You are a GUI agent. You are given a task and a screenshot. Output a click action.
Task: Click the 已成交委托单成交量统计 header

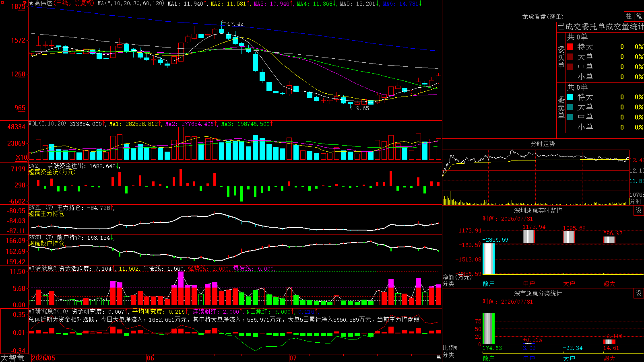[x=601, y=27]
